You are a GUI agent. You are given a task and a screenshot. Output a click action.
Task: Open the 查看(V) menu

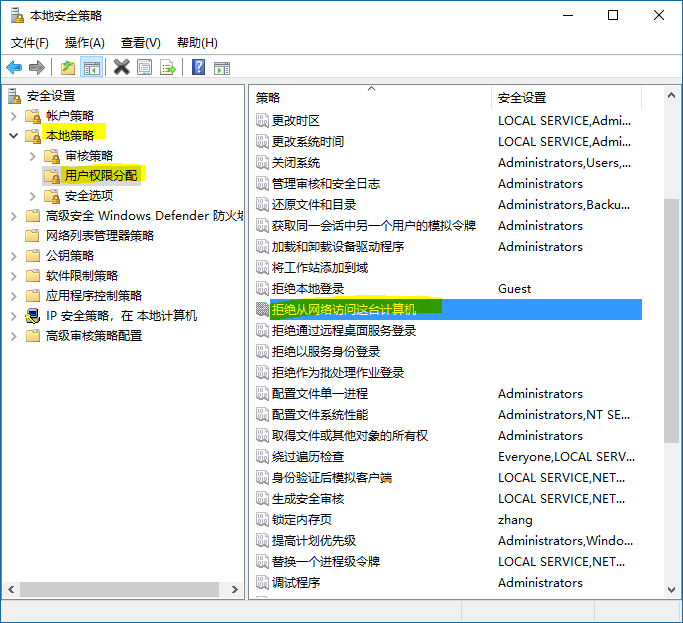(x=140, y=43)
